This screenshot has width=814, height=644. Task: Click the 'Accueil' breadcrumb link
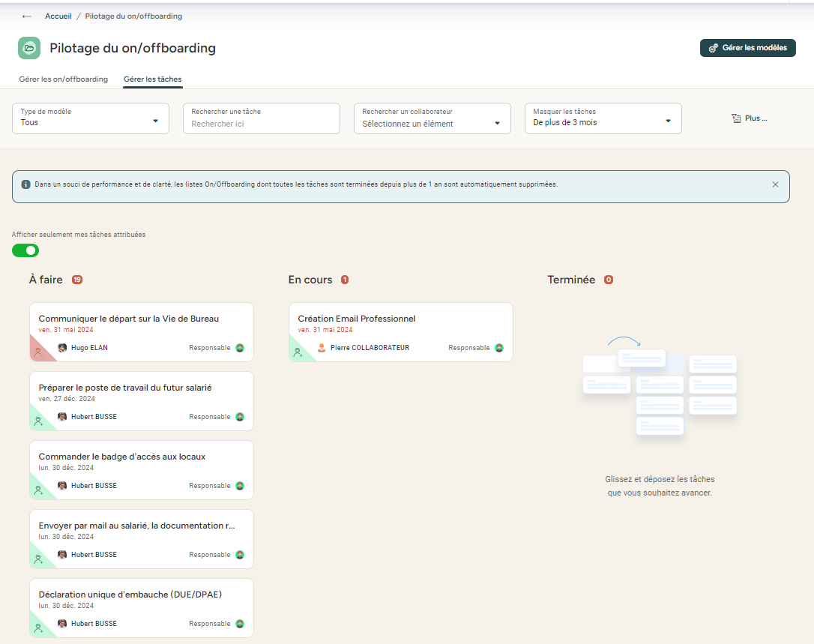[58, 16]
